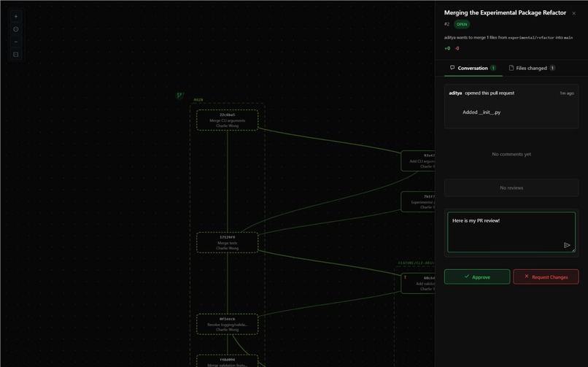Switch to the Files changed tab

point(532,68)
